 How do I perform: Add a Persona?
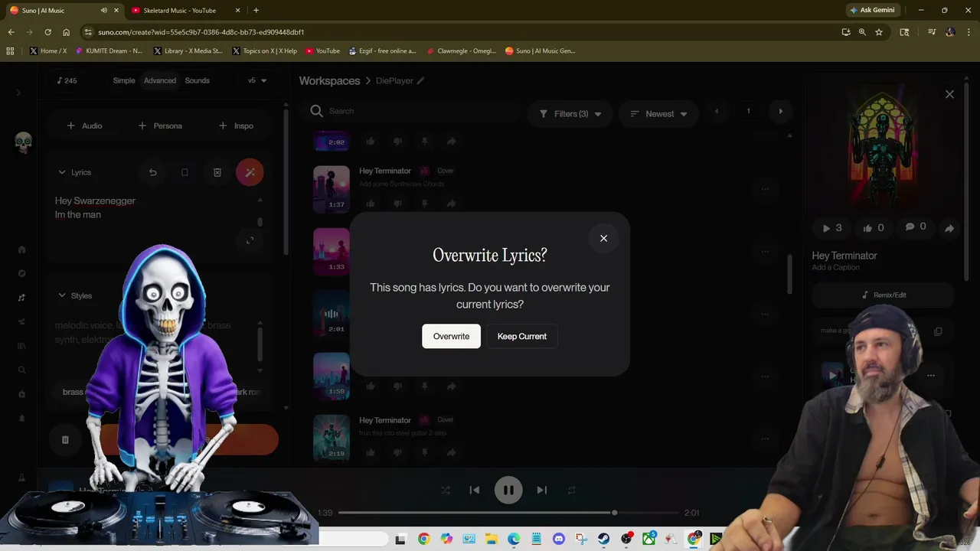[x=160, y=126]
